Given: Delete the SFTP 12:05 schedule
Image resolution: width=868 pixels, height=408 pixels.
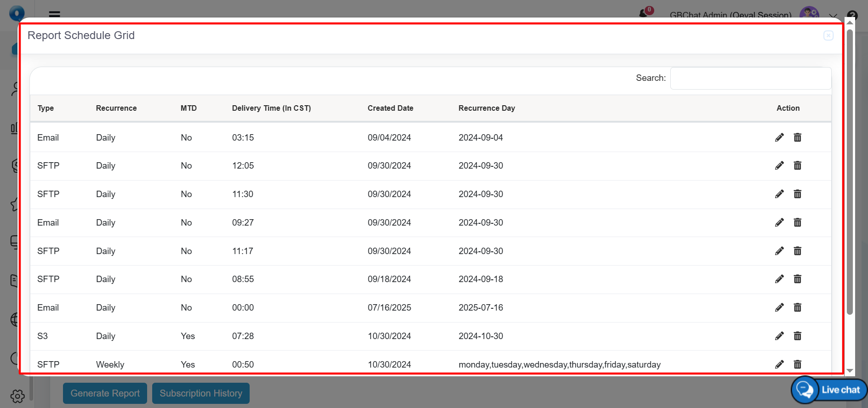Looking at the screenshot, I should (x=798, y=165).
